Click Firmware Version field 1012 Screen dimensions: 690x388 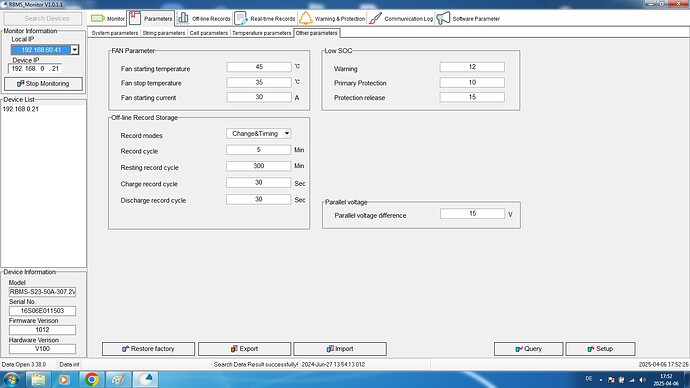42,330
